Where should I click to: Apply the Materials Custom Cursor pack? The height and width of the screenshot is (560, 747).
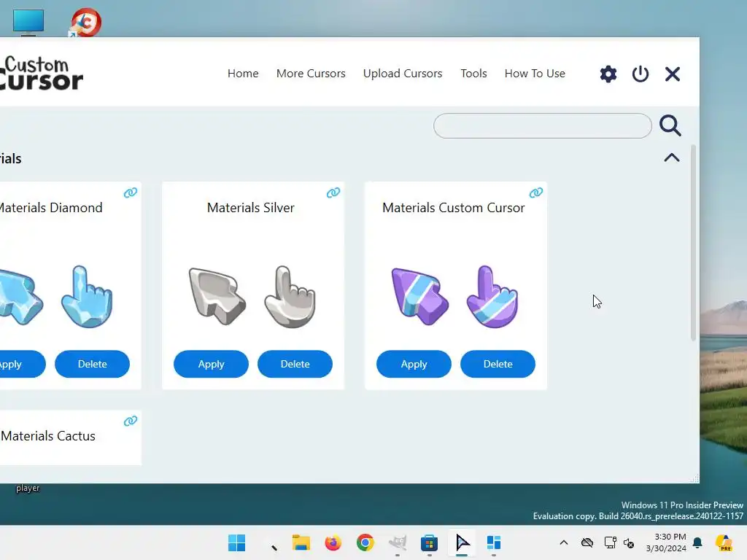[414, 364]
